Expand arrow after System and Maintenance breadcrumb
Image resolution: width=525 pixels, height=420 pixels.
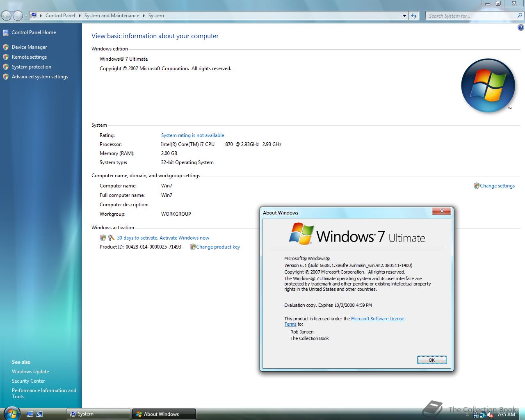(144, 16)
